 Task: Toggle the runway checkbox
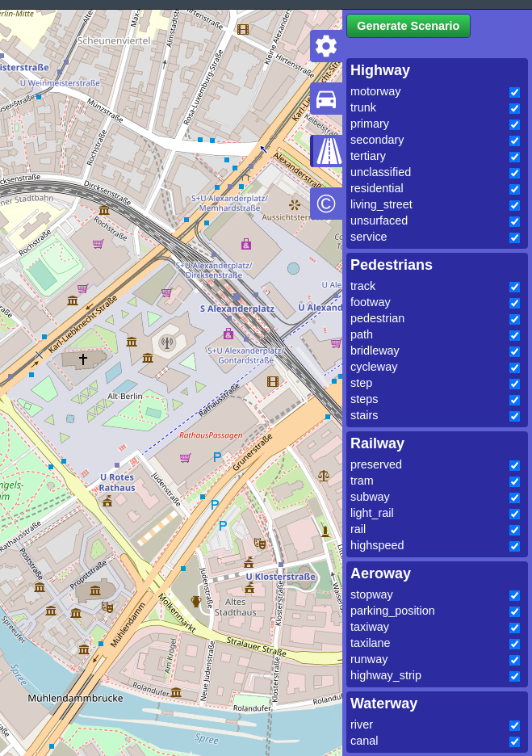tap(515, 660)
